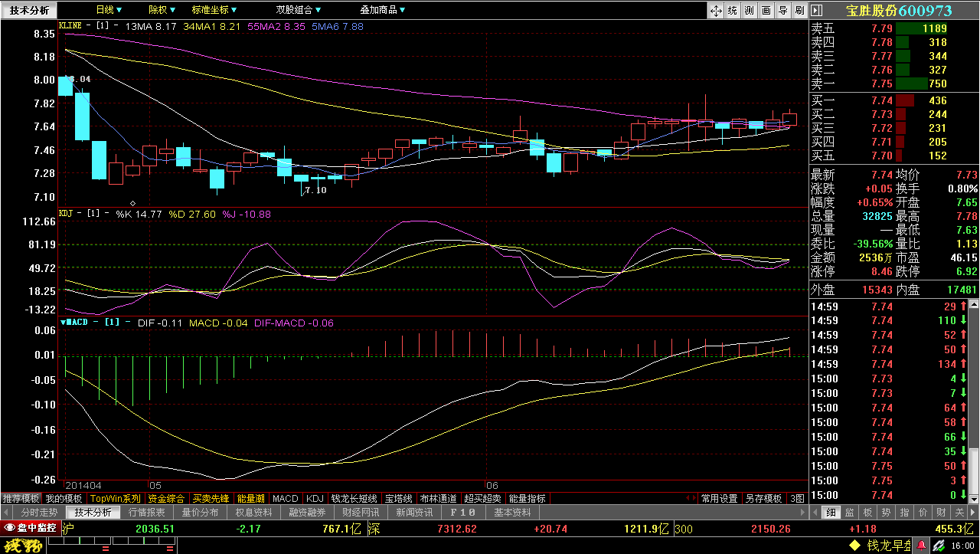980x554 pixels.
Task: Expand the MACD indicator triangle toggle
Action: tap(62, 323)
